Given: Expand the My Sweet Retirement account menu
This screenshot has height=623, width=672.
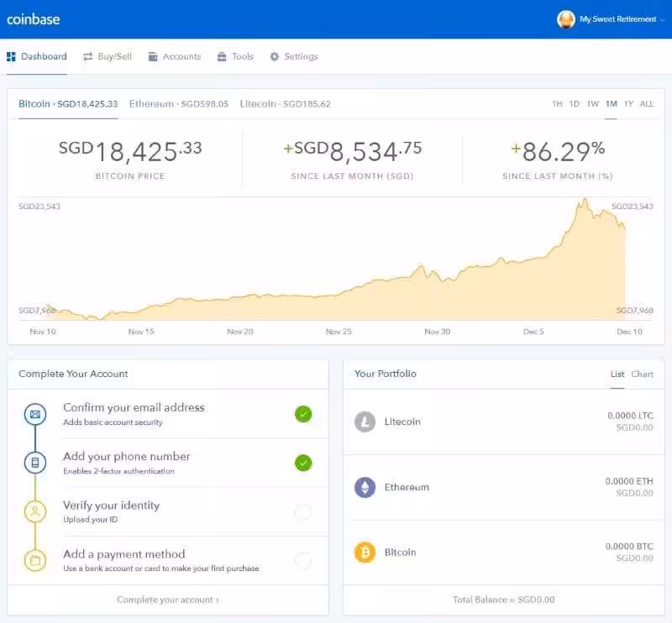Looking at the screenshot, I should pyautogui.click(x=618, y=19).
